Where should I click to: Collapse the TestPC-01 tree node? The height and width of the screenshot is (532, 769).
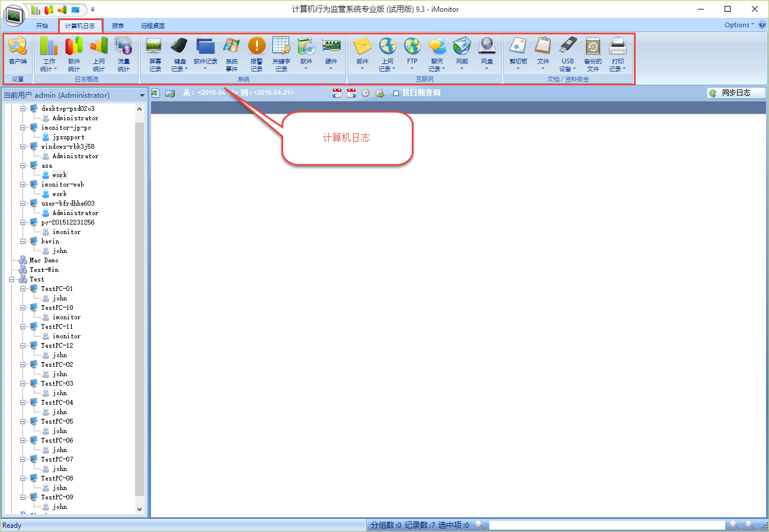(x=23, y=289)
